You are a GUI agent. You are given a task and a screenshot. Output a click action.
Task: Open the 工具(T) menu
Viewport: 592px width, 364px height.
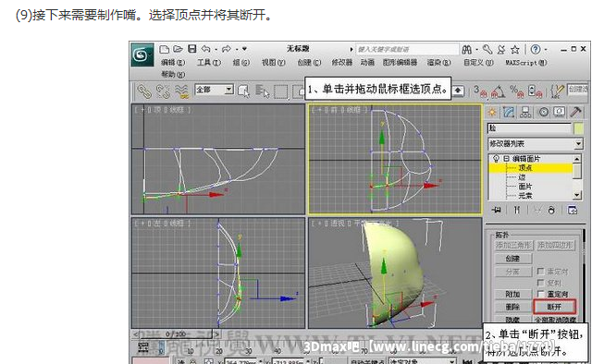point(209,63)
